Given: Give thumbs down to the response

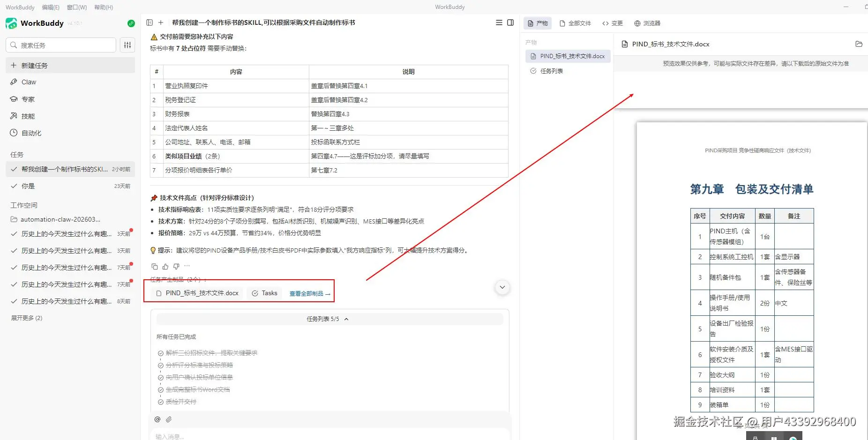Looking at the screenshot, I should [x=176, y=267].
